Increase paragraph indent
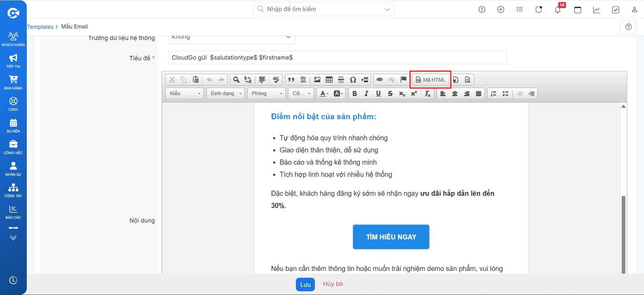The image size is (644, 295). click(531, 93)
